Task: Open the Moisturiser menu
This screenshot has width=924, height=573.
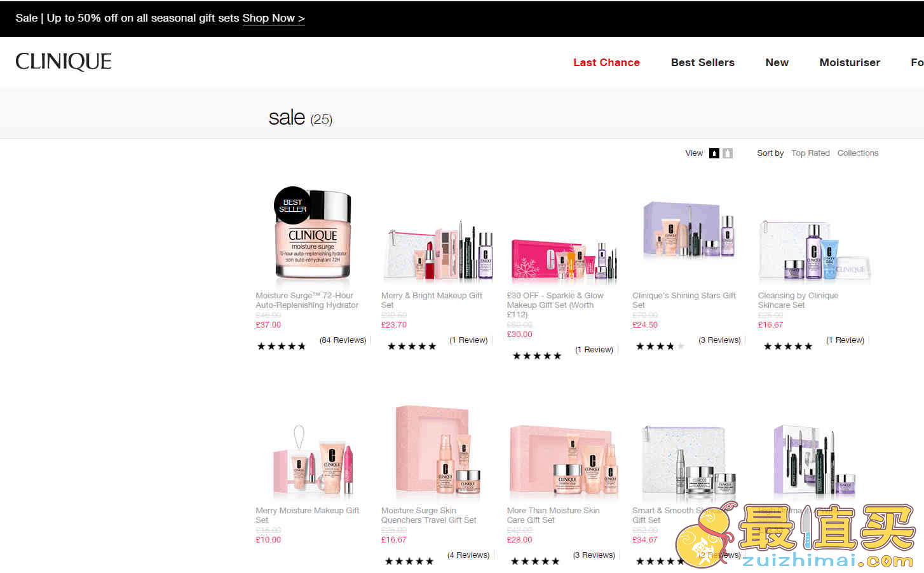Action: 850,62
